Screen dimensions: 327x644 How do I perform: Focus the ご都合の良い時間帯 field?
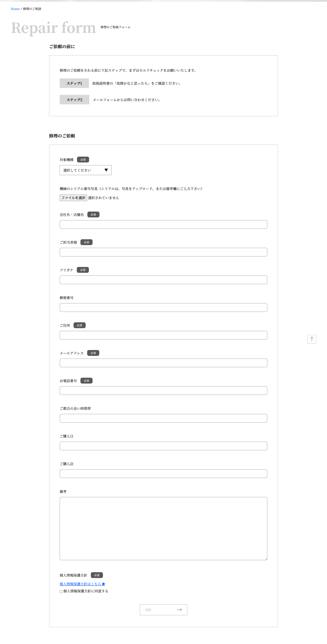coord(163,418)
